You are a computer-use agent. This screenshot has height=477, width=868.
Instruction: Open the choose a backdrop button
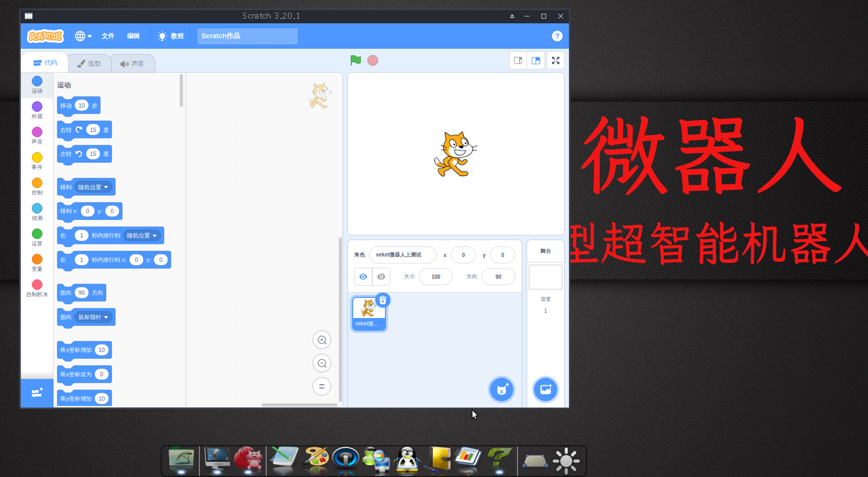click(x=546, y=390)
